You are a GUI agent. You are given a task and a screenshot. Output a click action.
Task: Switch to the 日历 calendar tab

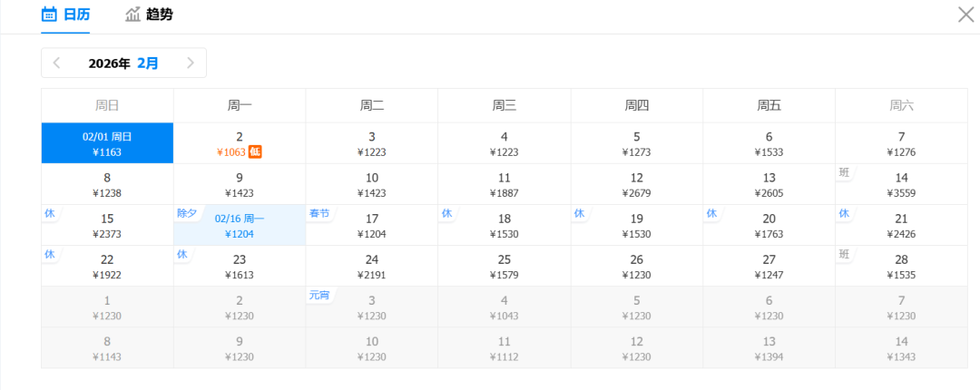(65, 15)
